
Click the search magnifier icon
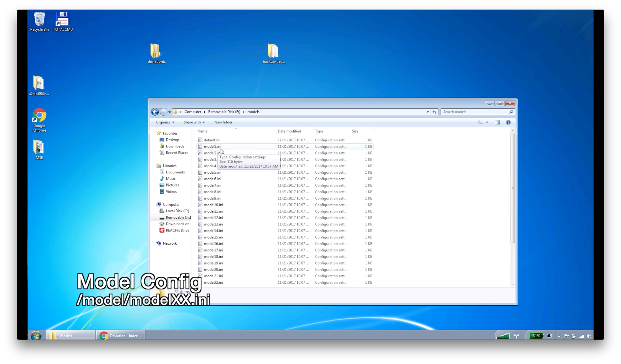[511, 112]
